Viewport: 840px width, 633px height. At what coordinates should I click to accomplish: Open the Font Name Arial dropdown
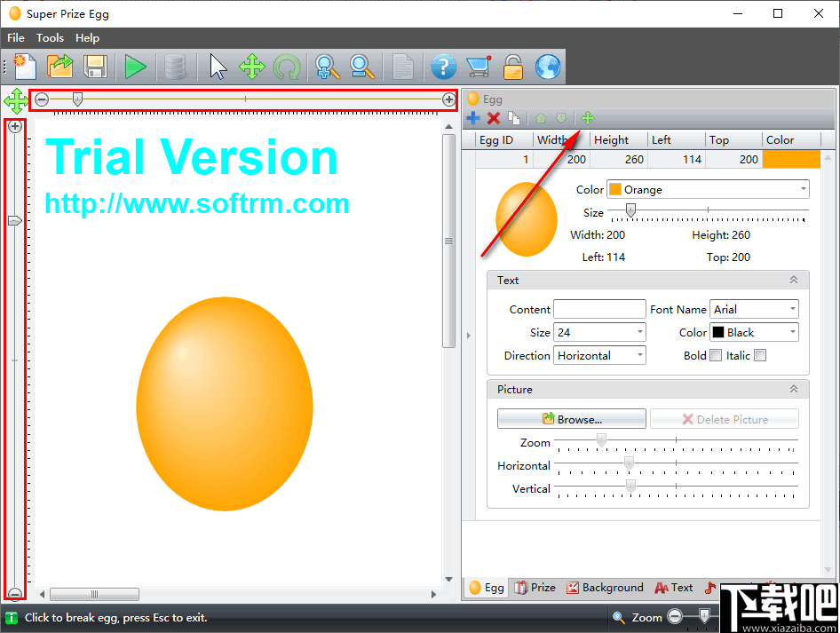(754, 310)
